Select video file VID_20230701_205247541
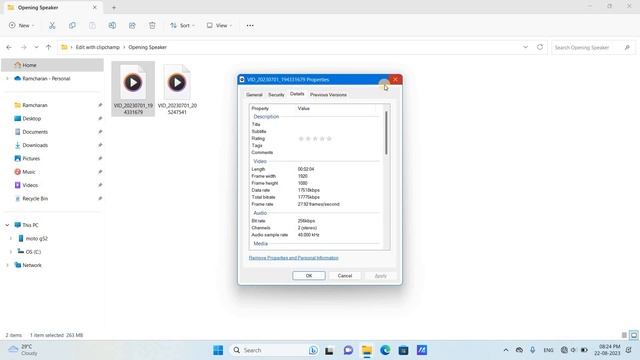This screenshot has width=640, height=360. 177,89
